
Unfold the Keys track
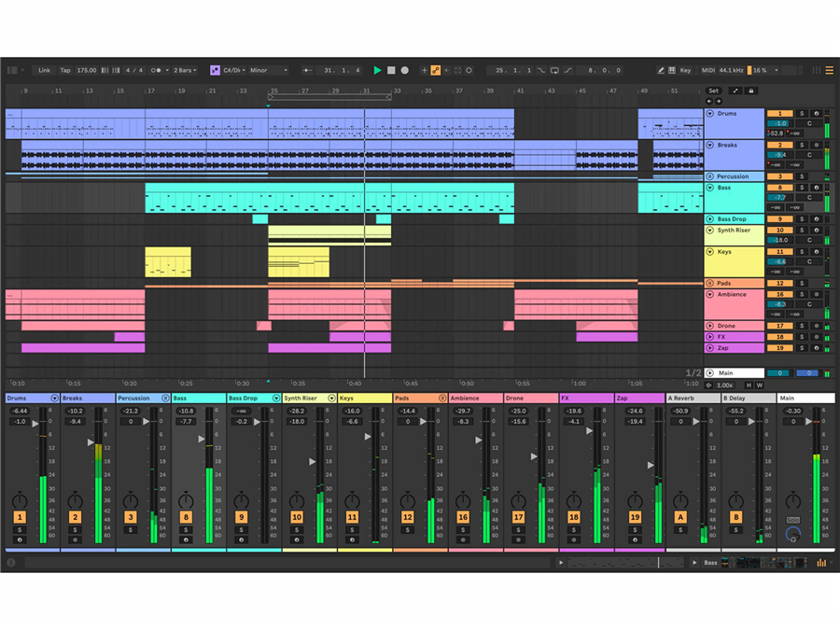click(x=709, y=252)
